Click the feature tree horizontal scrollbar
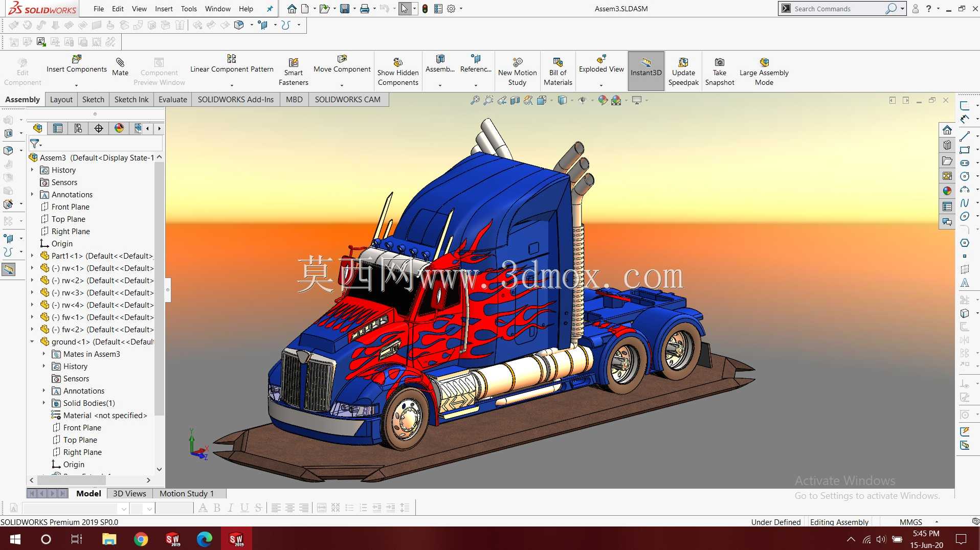 (72, 480)
